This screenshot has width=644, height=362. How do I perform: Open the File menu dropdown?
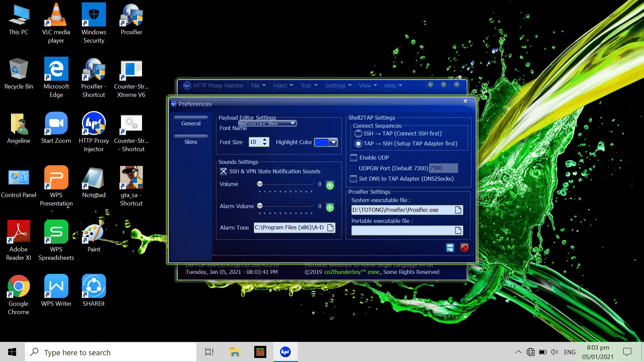[x=258, y=85]
